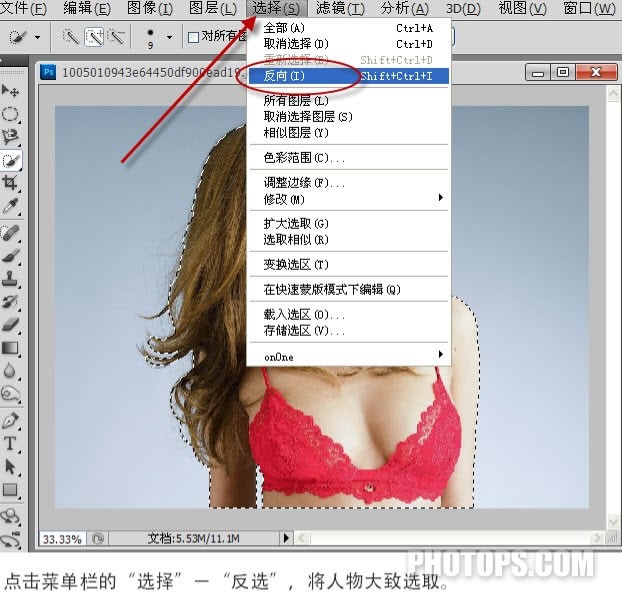This screenshot has height=608, width=622.
Task: Choose 存储选区(V)... menu entry
Action: pyautogui.click(x=349, y=330)
